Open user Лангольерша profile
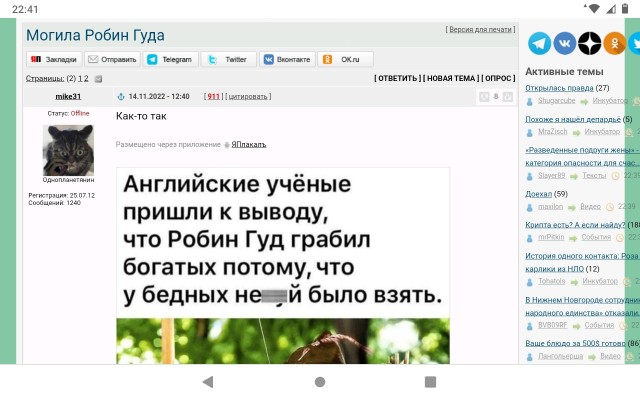Screen dimensions: 640x400 (560, 356)
